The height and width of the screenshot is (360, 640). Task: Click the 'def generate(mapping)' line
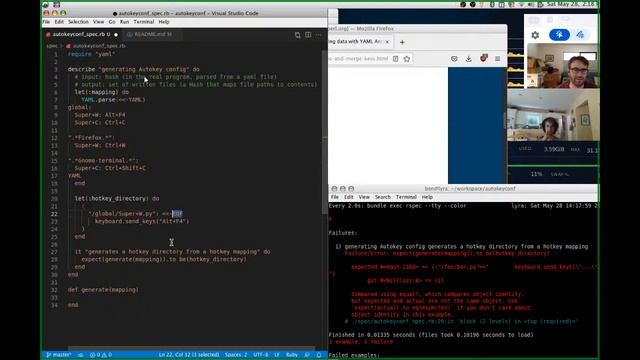[103, 290]
